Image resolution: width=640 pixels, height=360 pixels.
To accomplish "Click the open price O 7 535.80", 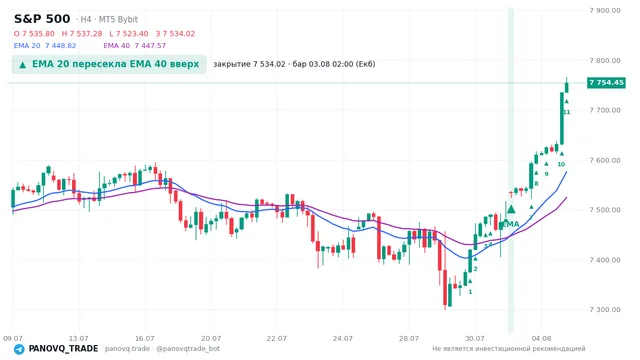I will coord(34,33).
